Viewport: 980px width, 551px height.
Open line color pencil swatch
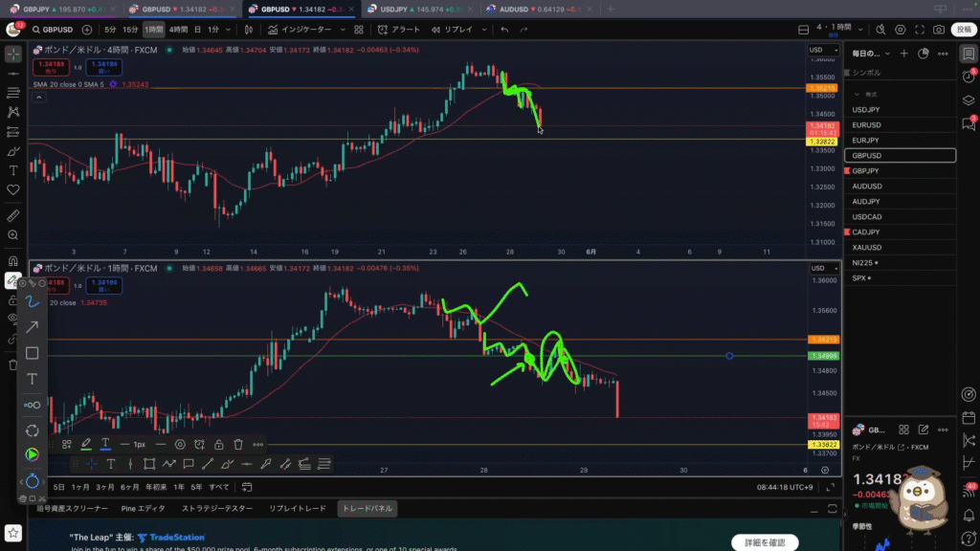pyautogui.click(x=86, y=444)
